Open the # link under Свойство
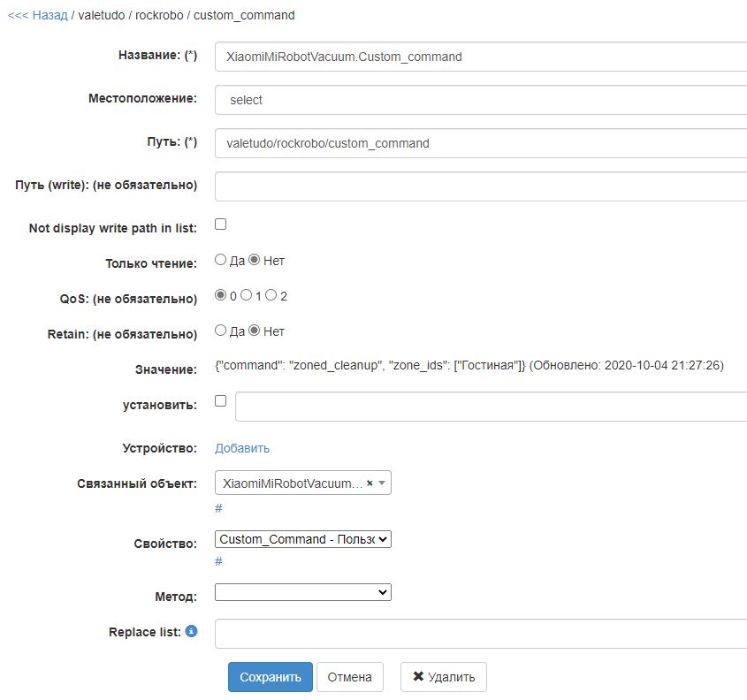747x700 pixels. 218,561
